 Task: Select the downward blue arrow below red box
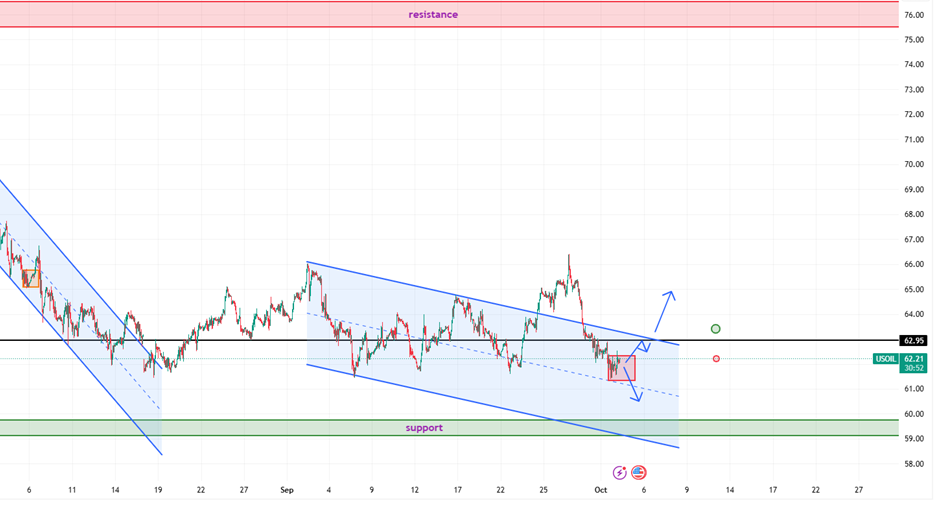(630, 388)
